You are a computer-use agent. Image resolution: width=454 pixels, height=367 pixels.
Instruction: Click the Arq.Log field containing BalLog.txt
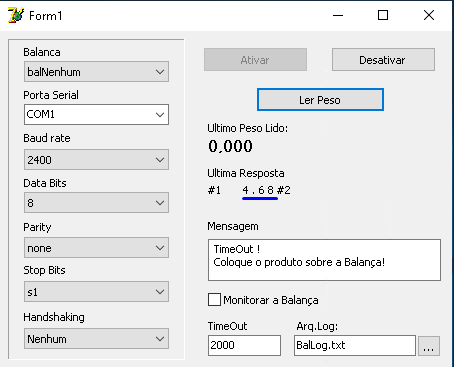(x=355, y=345)
